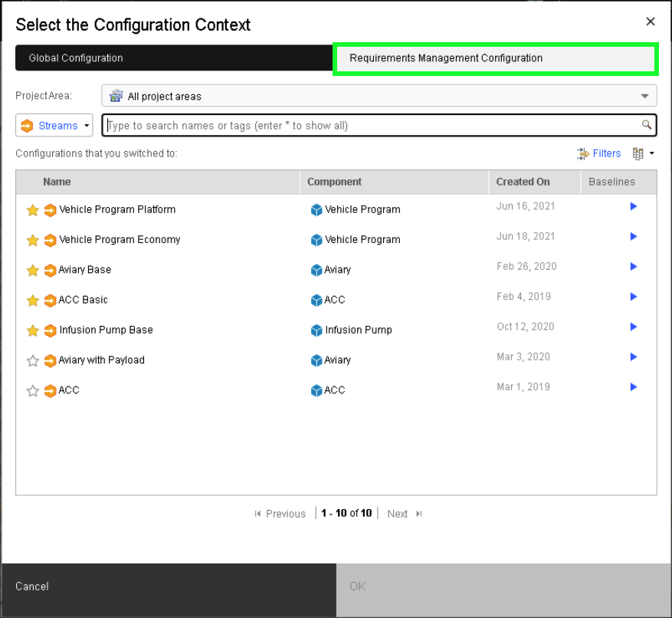Toggle the favorite star for ACC
Image resolution: width=672 pixels, height=618 pixels.
(x=33, y=391)
